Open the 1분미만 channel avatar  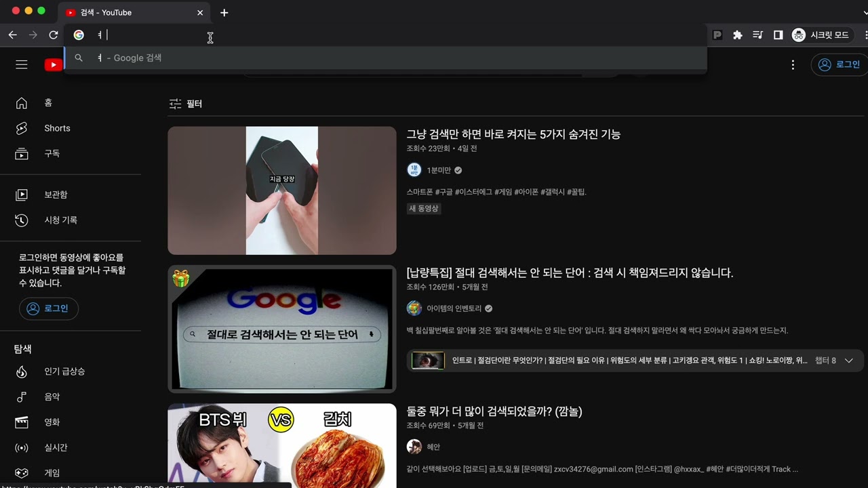(x=414, y=170)
